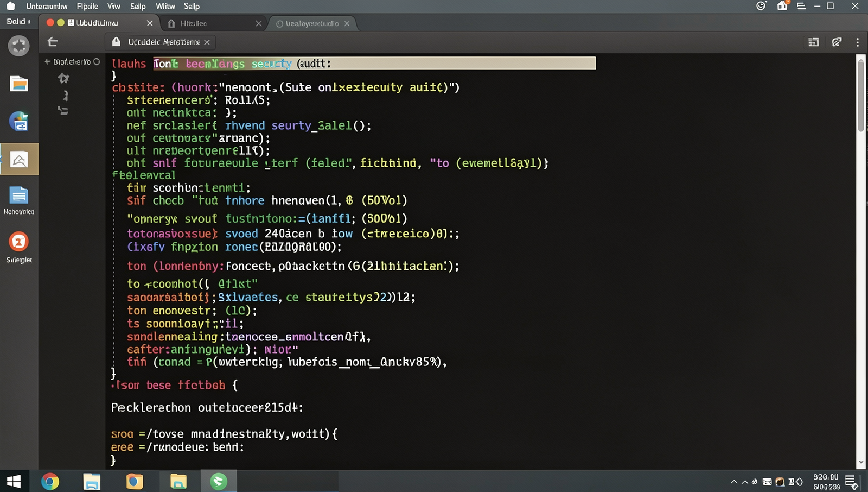Open the shield app on the taskbar

tap(134, 481)
